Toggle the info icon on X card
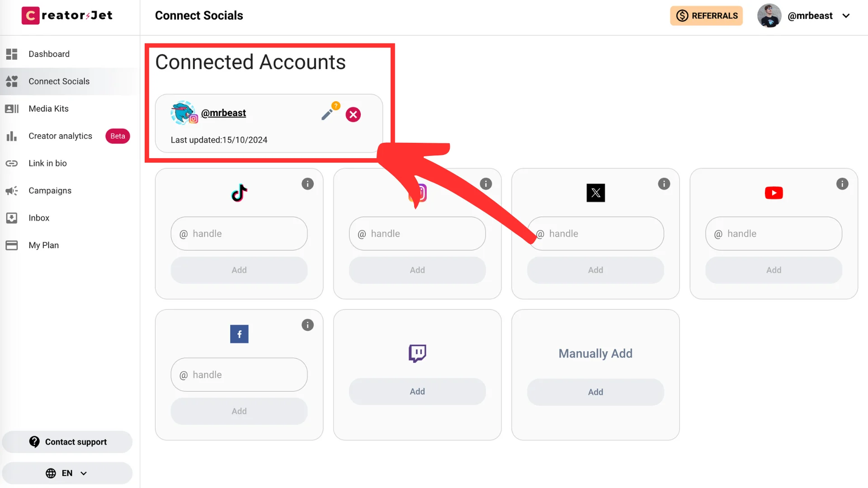Viewport: 868px width, 488px height. [664, 183]
